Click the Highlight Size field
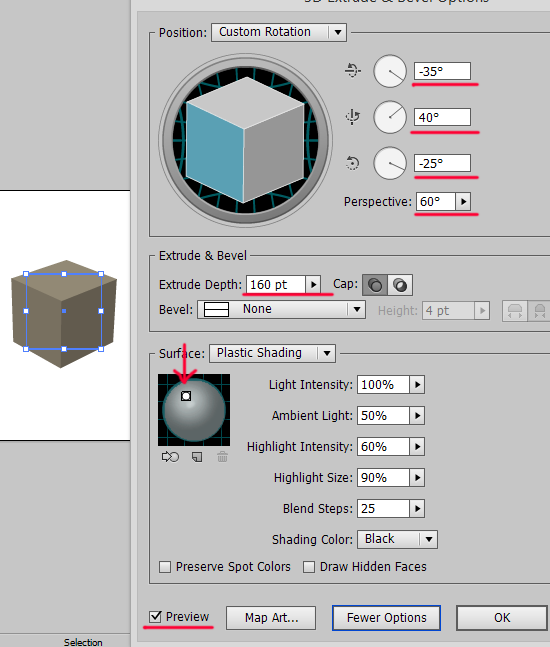The height and width of the screenshot is (647, 550). pos(383,477)
